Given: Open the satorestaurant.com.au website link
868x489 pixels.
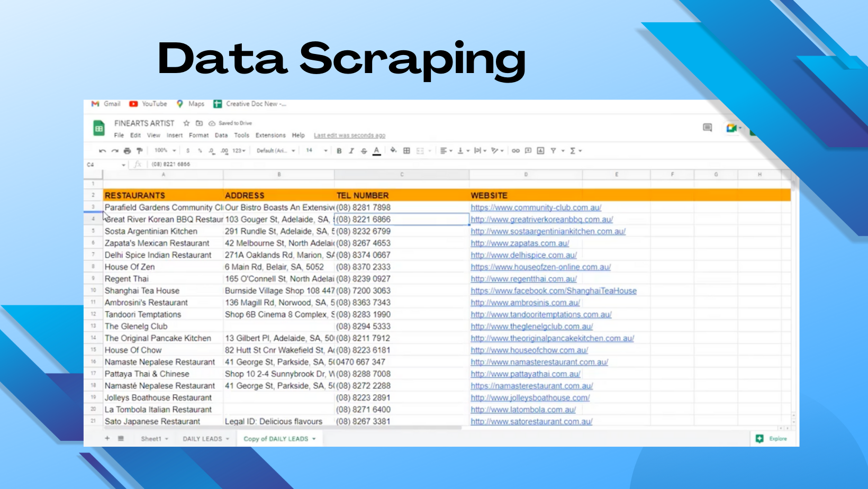Looking at the screenshot, I should (x=531, y=422).
